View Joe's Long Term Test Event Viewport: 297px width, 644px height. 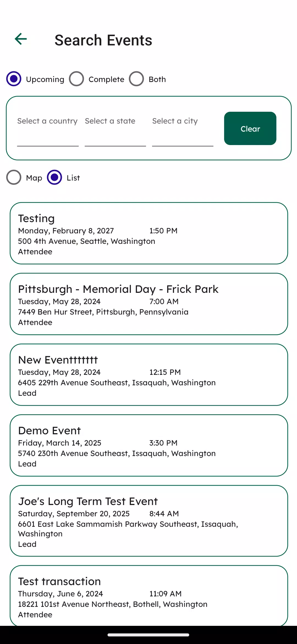tap(149, 521)
